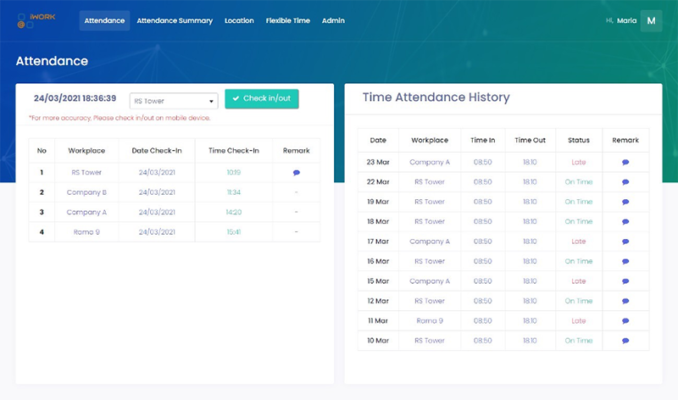Image resolution: width=678 pixels, height=400 pixels.
Task: Select Roma 9 in check-in row 4
Action: point(86,232)
